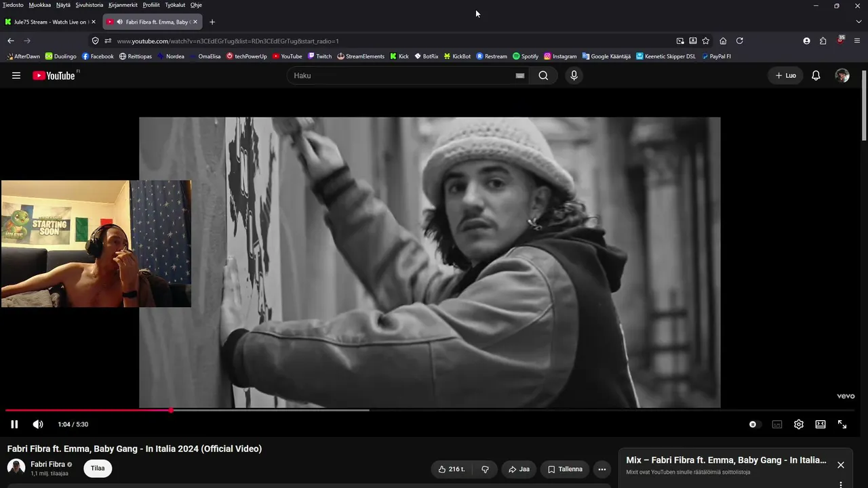Viewport: 868px width, 488px height.
Task: Subscribe via the Tilaa button
Action: pyautogui.click(x=98, y=468)
